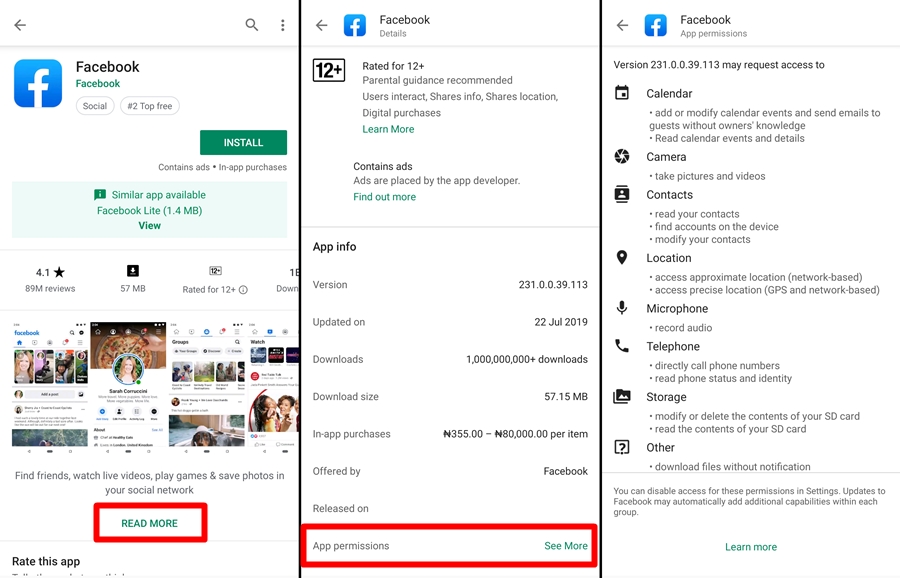Tap the Similar app available banner icon
Viewport: 900px width, 578px height.
click(x=100, y=195)
